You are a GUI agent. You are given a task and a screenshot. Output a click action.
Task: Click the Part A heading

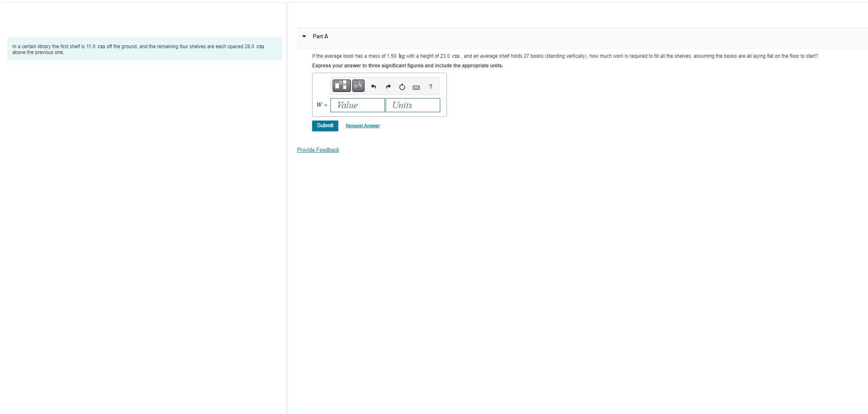320,37
